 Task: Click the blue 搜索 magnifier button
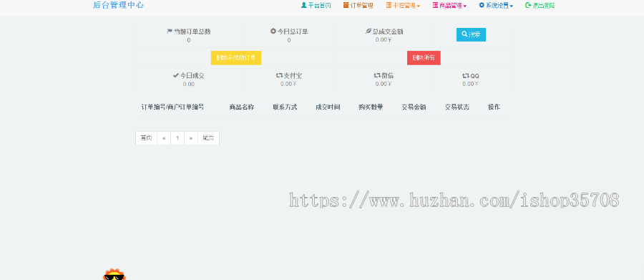click(471, 34)
